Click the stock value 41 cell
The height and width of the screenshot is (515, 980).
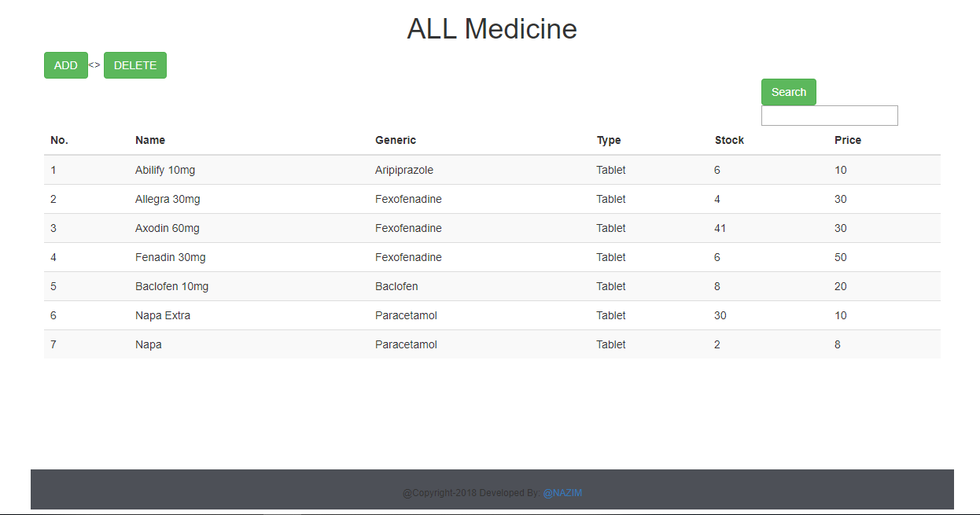pyautogui.click(x=720, y=228)
